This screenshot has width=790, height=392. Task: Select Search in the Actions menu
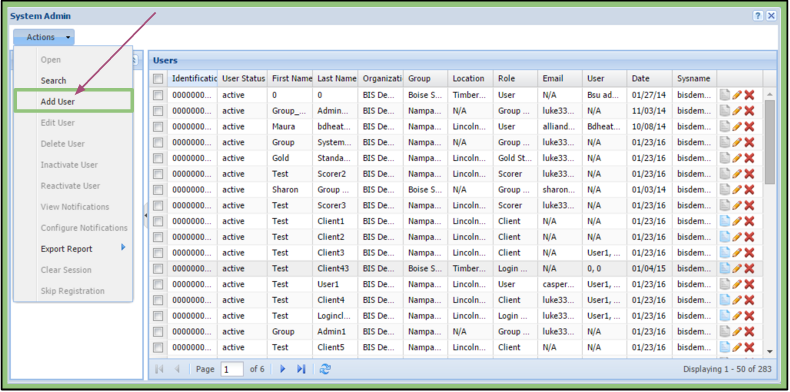coord(53,81)
